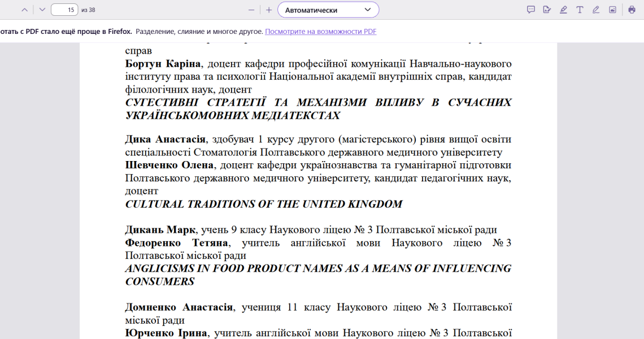
Task: Go to the previous PDF page
Action: pos(25,10)
